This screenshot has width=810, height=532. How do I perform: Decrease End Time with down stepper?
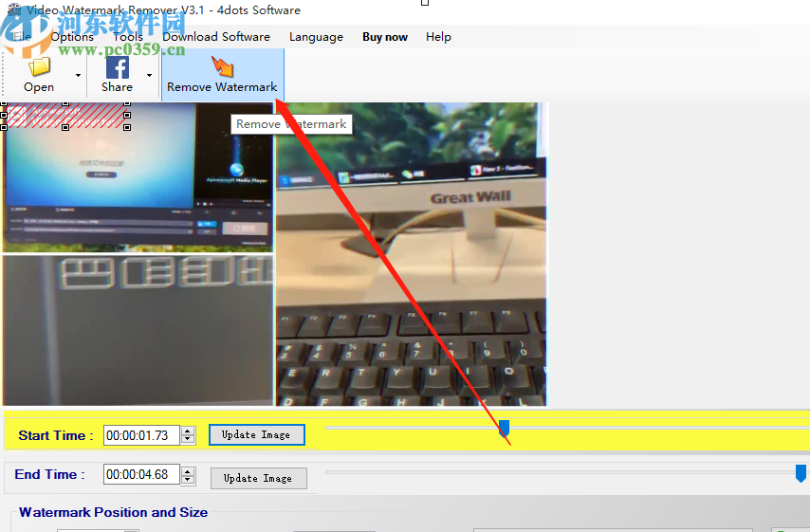click(x=188, y=479)
